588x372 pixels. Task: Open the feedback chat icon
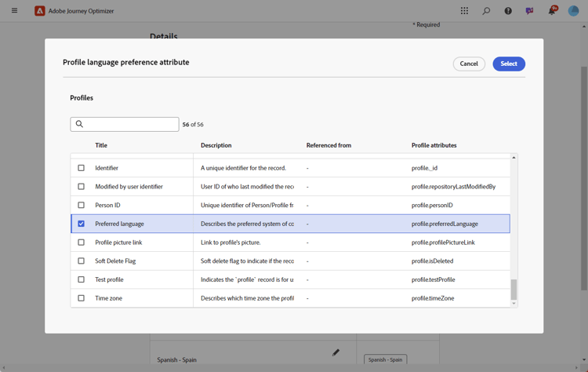click(x=530, y=11)
